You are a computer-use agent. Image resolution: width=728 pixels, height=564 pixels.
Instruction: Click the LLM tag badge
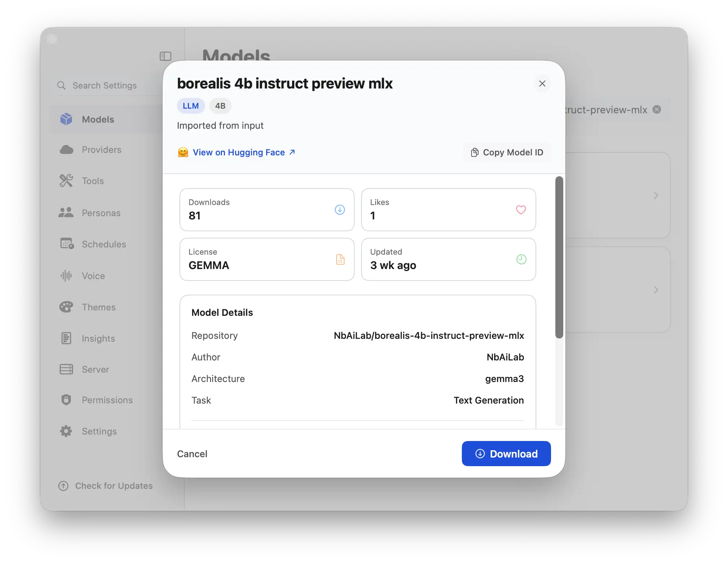coord(191,106)
